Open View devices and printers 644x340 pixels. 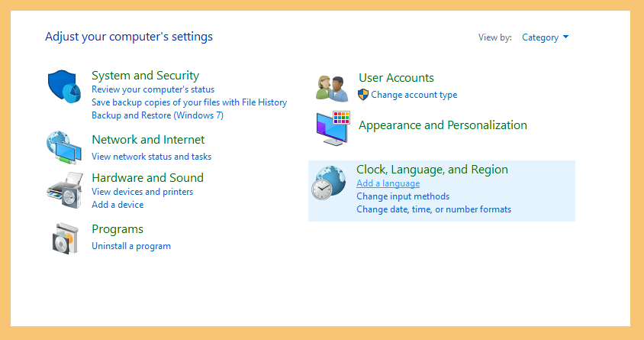click(142, 192)
